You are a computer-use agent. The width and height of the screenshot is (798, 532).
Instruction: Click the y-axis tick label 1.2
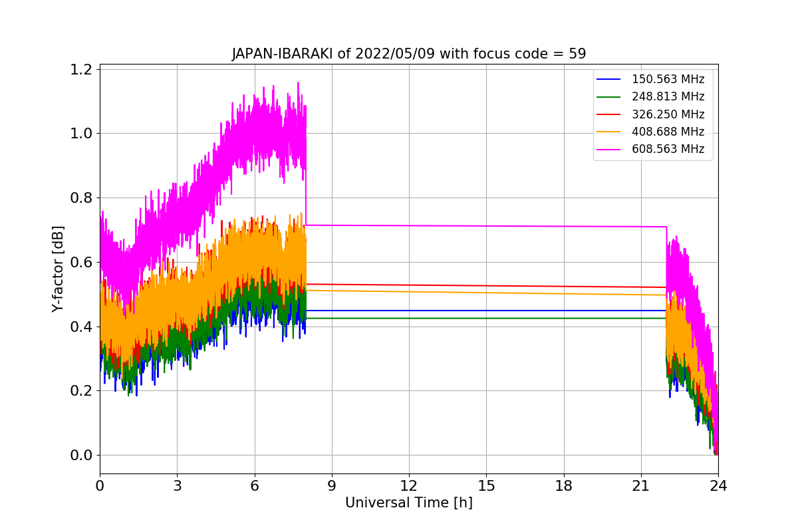[81, 69]
